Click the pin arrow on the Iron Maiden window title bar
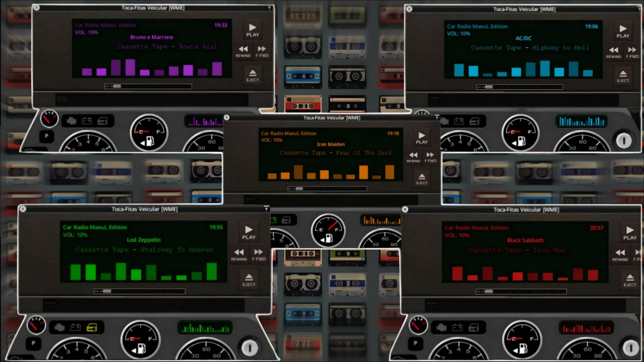The width and height of the screenshot is (644, 362). tap(437, 118)
